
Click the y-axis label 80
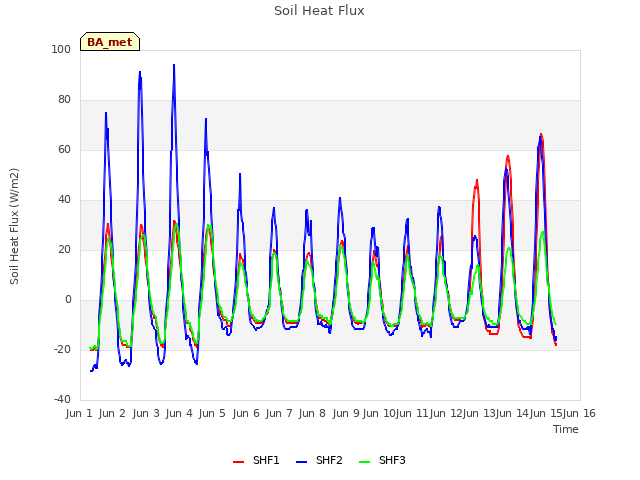pyautogui.click(x=64, y=100)
